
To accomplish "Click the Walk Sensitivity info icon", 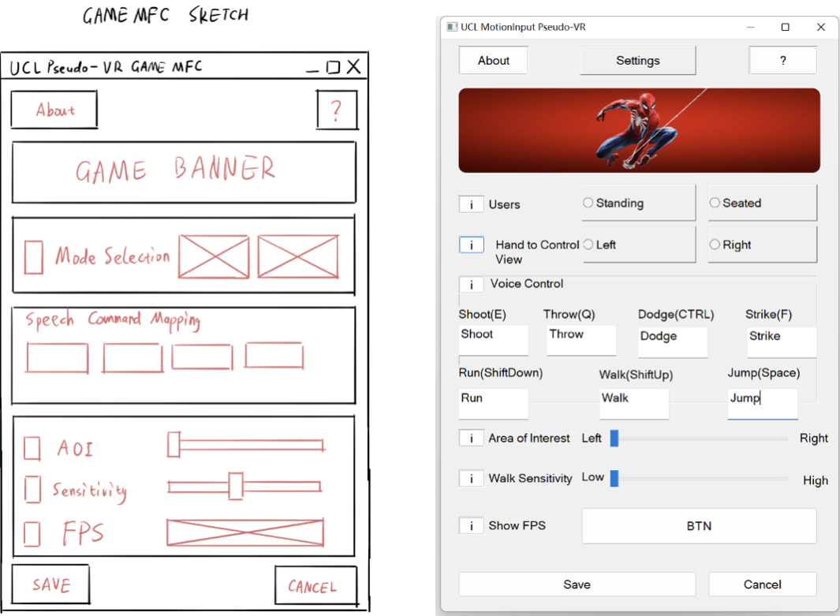I will tap(472, 479).
